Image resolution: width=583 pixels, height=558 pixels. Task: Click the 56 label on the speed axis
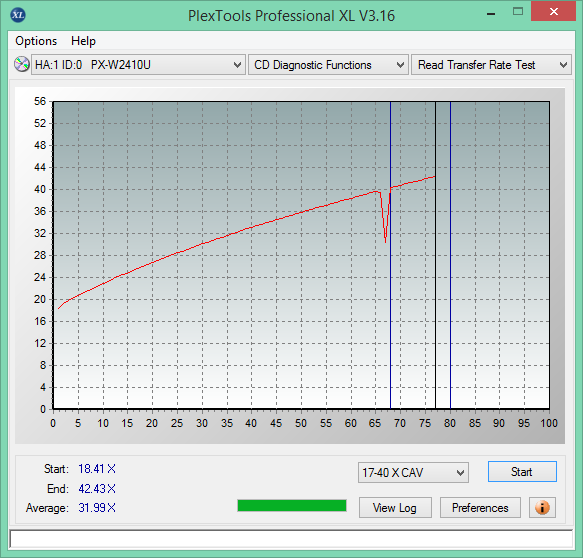pyautogui.click(x=40, y=101)
